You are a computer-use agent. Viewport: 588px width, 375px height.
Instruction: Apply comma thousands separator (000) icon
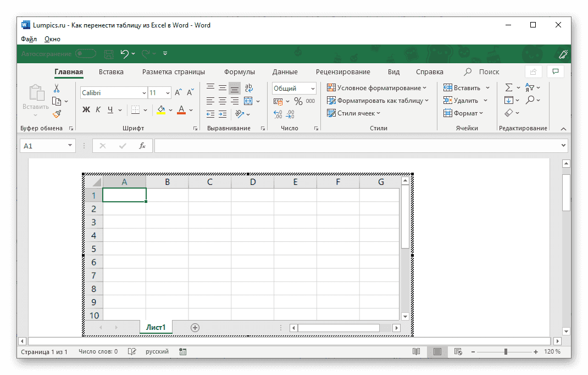(311, 101)
